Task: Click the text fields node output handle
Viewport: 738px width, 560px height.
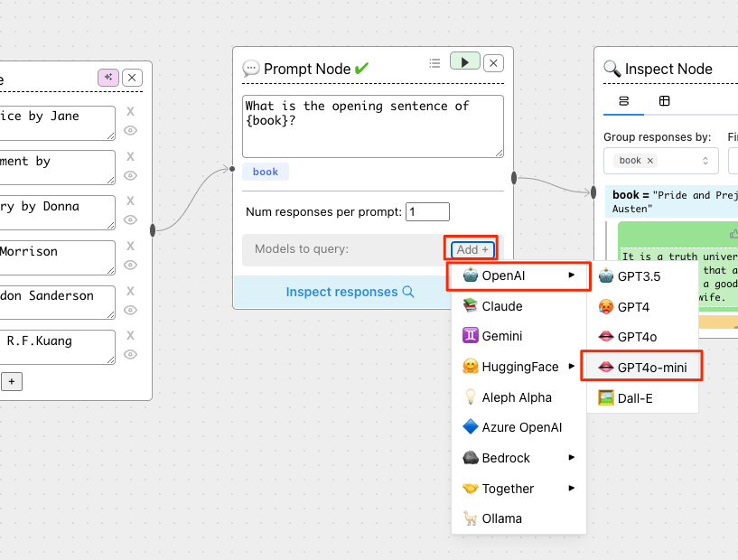Action: (x=153, y=230)
